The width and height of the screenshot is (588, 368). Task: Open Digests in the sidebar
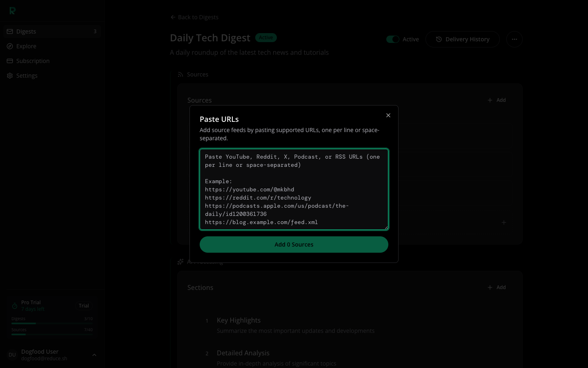(x=26, y=31)
